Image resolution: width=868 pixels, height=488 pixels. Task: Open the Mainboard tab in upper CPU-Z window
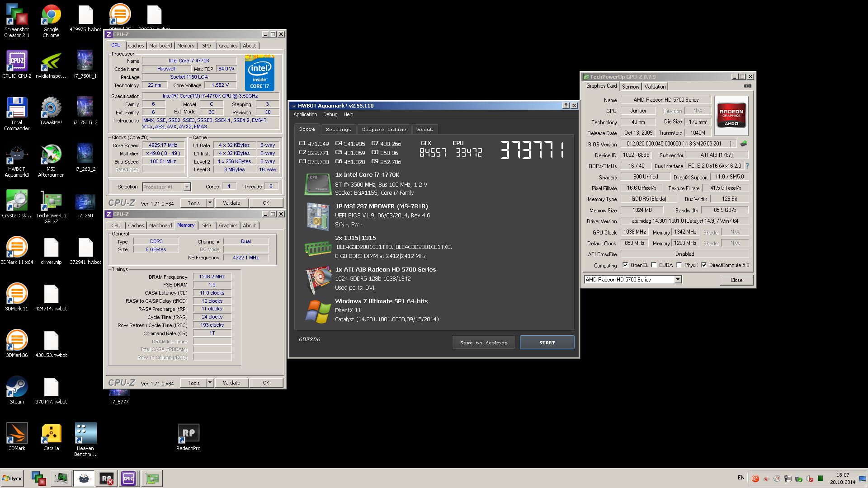pyautogui.click(x=160, y=46)
